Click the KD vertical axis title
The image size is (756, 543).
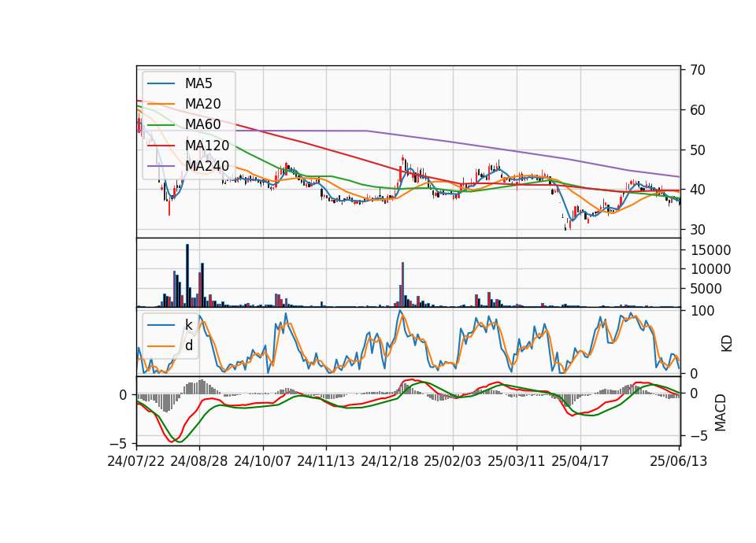(x=727, y=343)
